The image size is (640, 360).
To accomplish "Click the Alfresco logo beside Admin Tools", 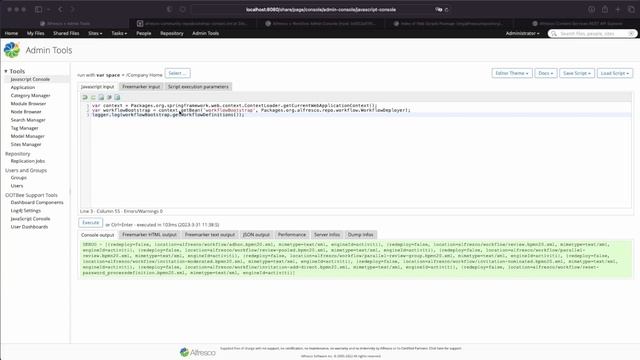I will (x=12, y=50).
